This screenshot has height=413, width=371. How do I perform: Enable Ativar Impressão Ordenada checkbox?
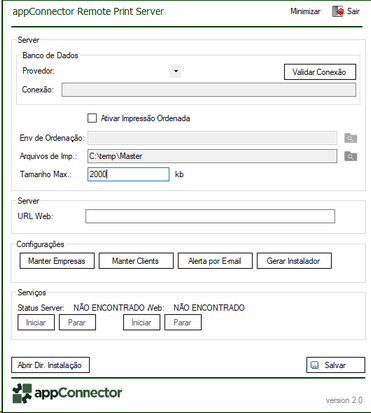coord(92,118)
